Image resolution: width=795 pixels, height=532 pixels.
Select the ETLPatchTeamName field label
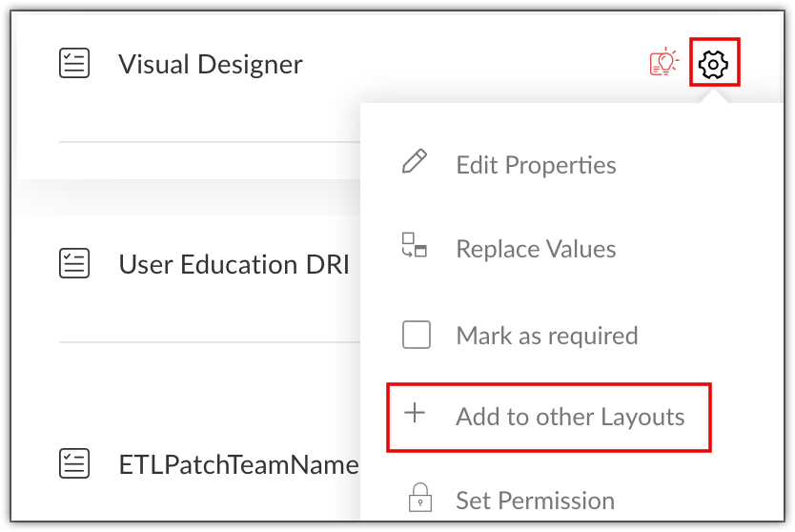point(238,464)
